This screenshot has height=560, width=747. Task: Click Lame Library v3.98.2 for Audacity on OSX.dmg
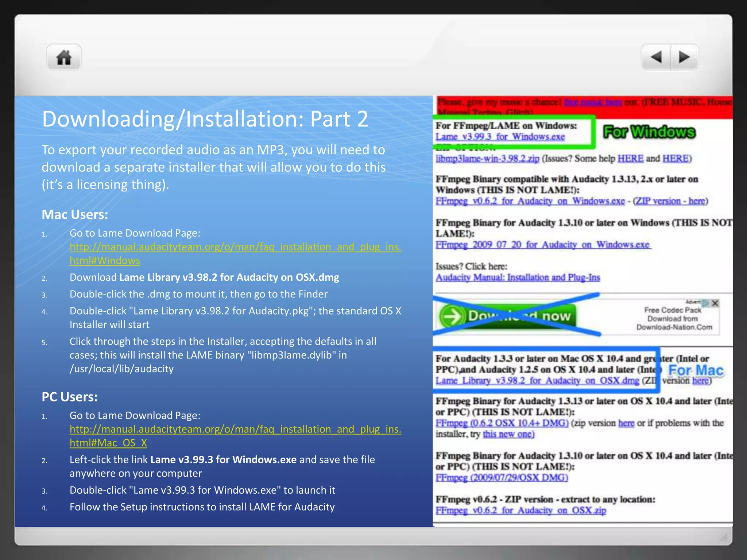tap(537, 381)
